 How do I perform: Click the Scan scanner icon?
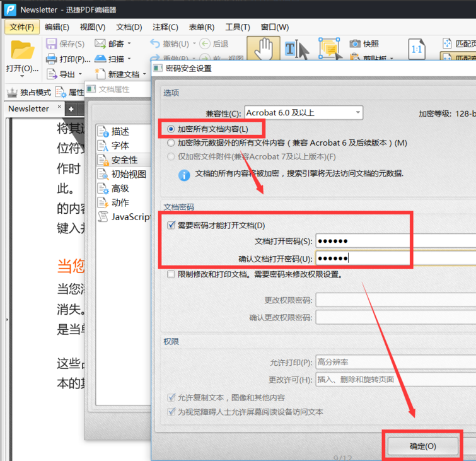[x=100, y=58]
